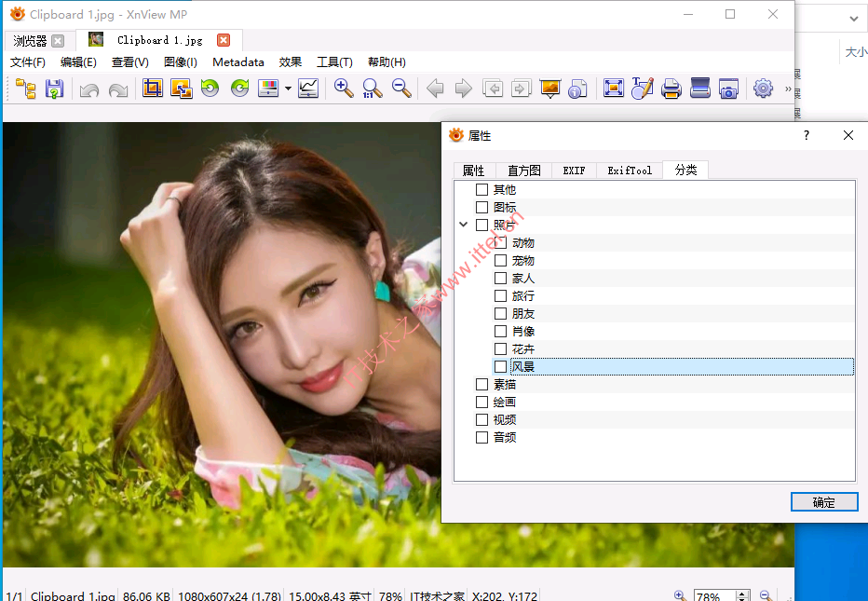Click the previous page icon
Viewport: 868px width, 601px height.
[x=493, y=89]
